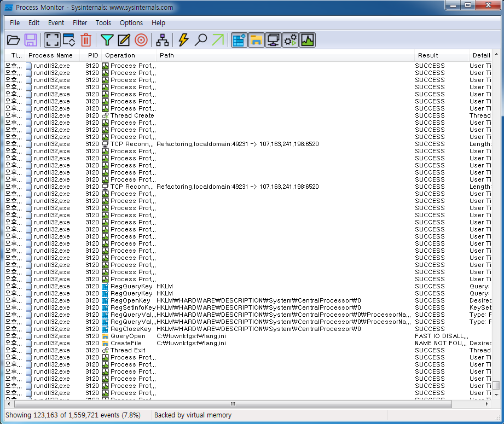Open the Process Tree icon
504x424 pixels.
coord(162,40)
